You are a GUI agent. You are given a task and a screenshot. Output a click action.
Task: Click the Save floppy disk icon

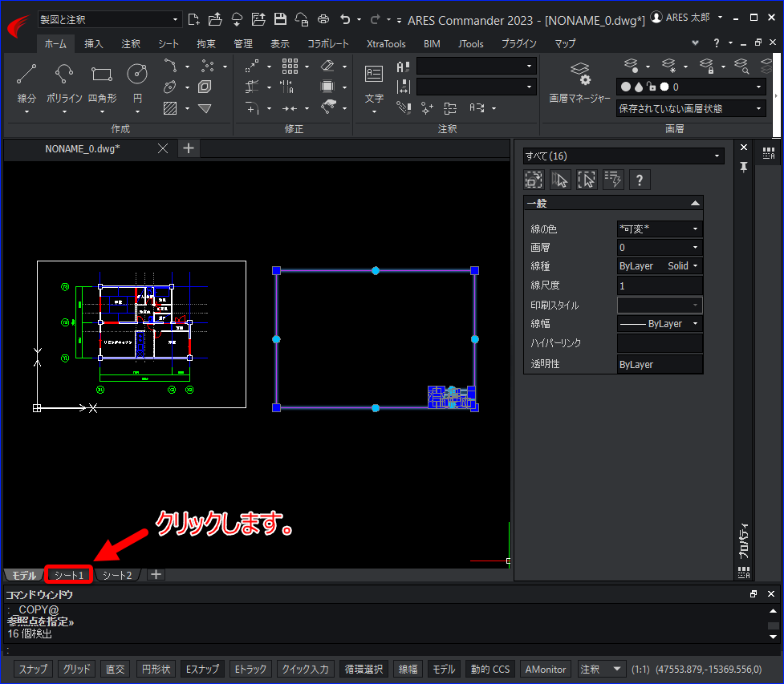tap(280, 19)
